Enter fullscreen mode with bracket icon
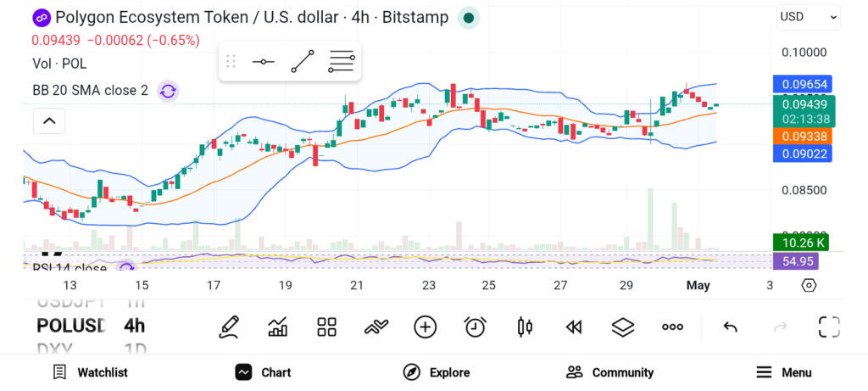 click(x=829, y=327)
